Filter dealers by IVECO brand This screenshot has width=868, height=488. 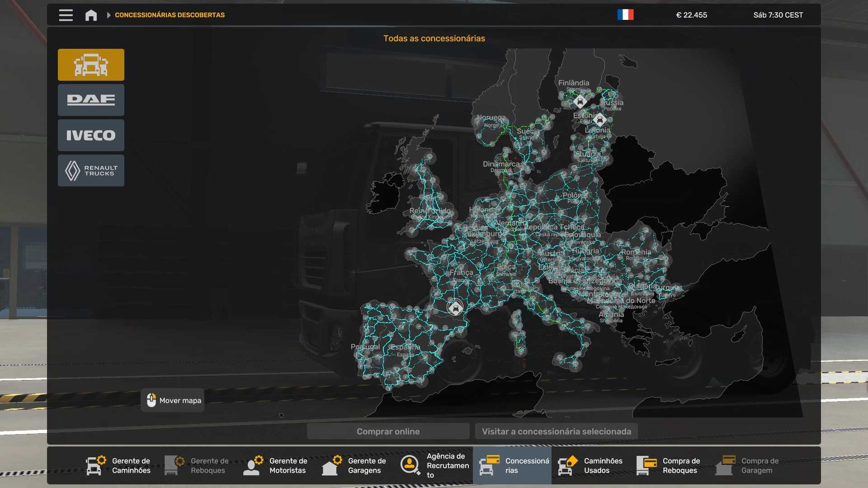91,135
